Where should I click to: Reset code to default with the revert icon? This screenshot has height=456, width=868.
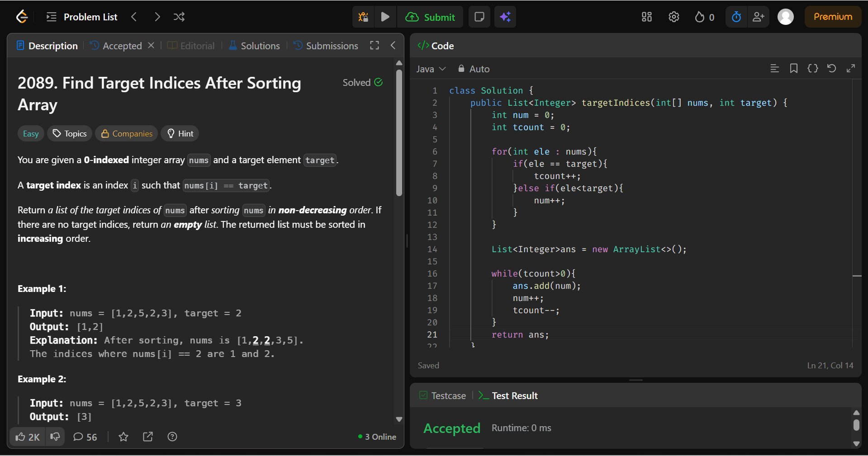click(831, 69)
